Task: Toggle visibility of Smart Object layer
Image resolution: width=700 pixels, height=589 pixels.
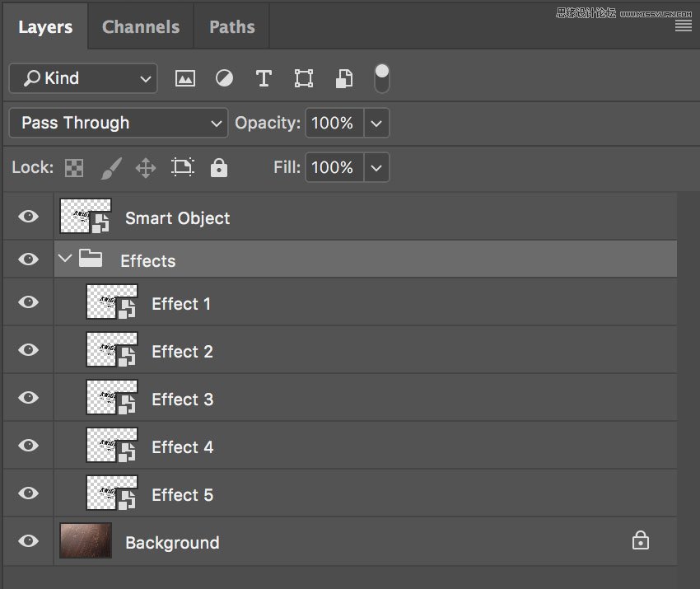Action: 29,217
